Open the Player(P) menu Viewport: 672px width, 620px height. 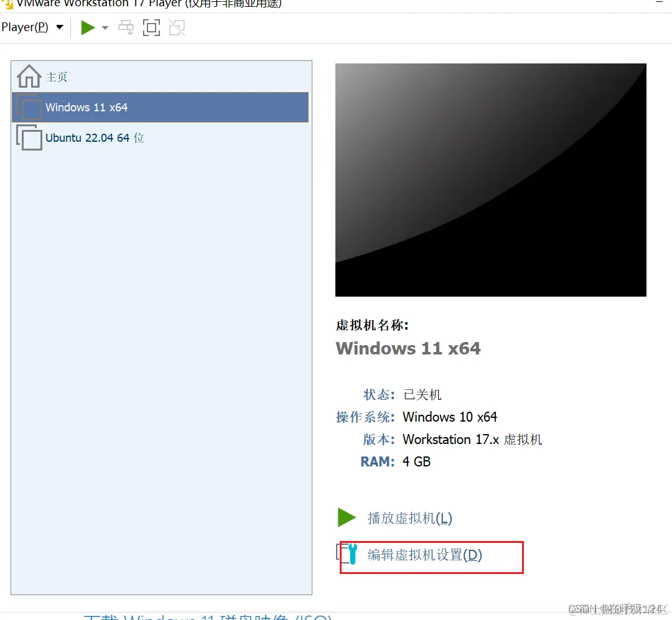pyautogui.click(x=25, y=27)
